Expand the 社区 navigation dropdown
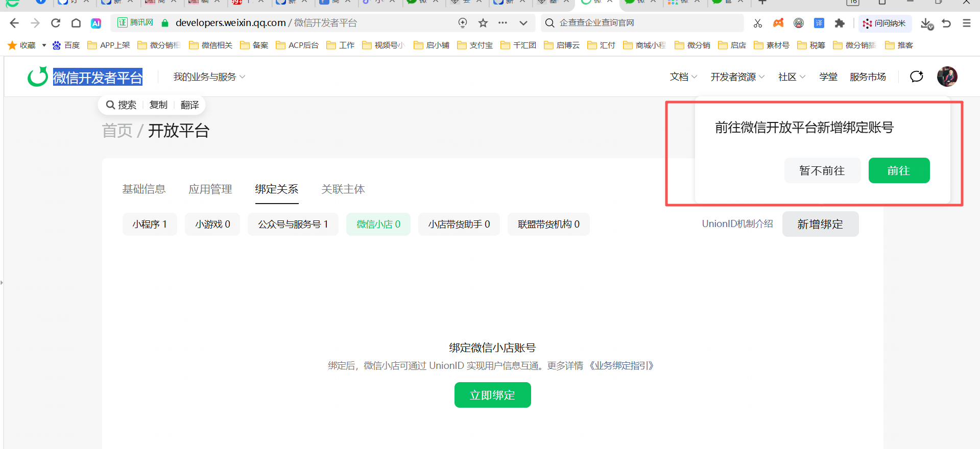Screen dimensions: 980x449 click(792, 77)
